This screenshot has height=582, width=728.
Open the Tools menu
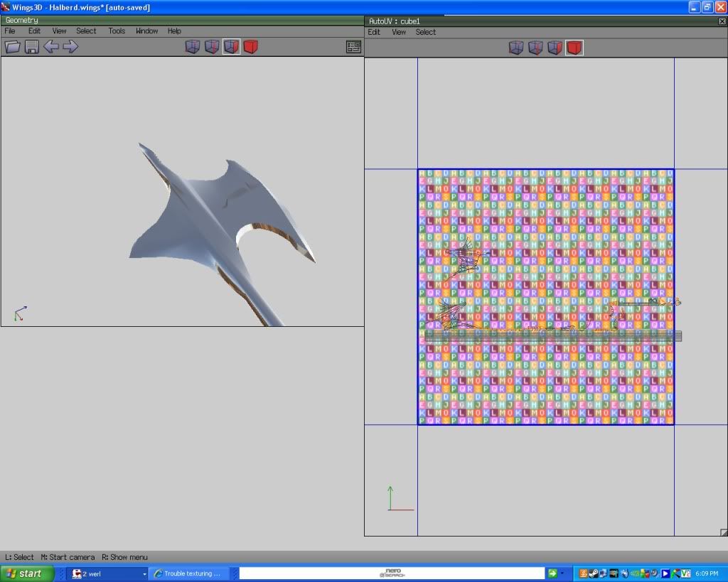pyautogui.click(x=117, y=31)
